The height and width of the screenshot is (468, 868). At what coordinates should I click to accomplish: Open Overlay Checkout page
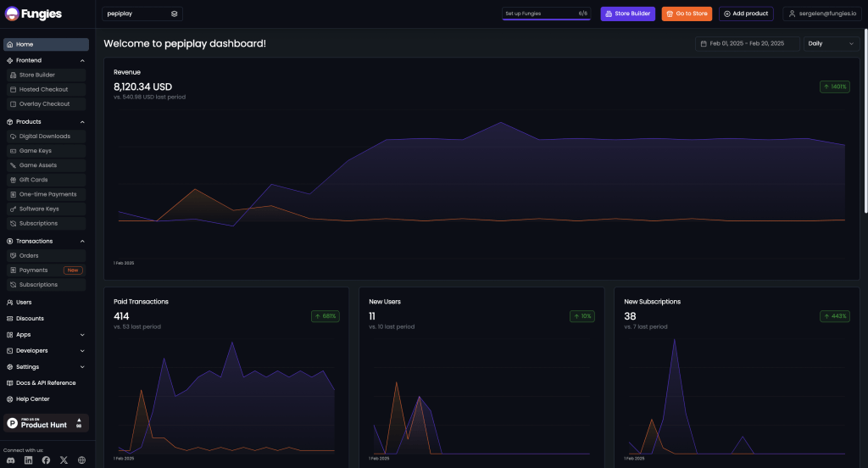(46, 103)
